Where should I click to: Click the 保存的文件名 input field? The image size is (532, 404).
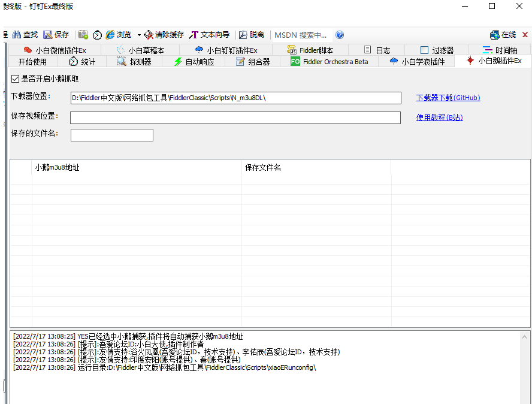click(x=112, y=135)
